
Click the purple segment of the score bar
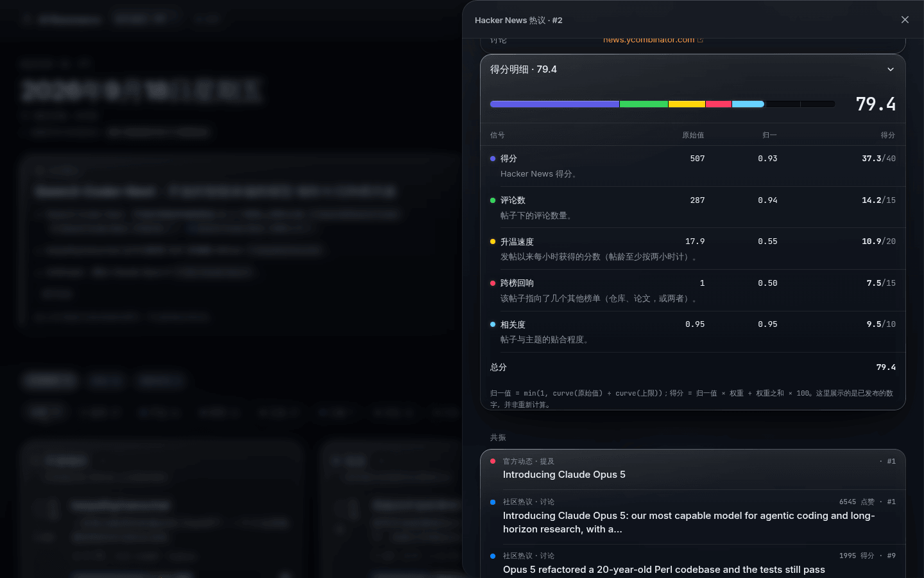point(554,104)
